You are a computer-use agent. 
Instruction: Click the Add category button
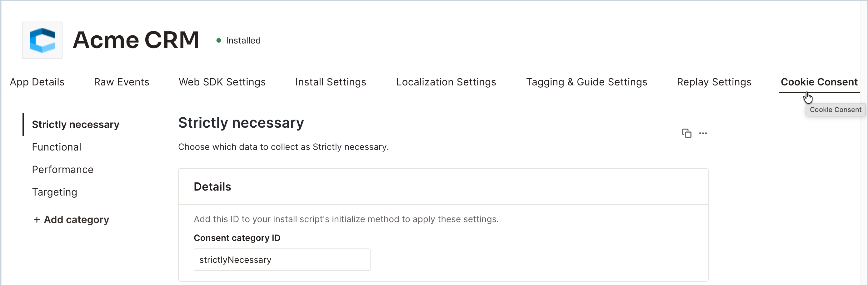tap(71, 220)
